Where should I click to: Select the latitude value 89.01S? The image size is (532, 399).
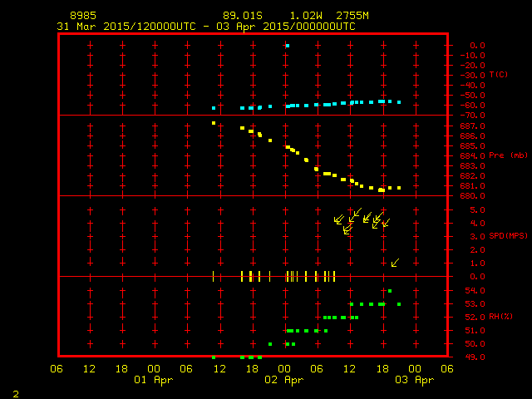[x=243, y=16]
